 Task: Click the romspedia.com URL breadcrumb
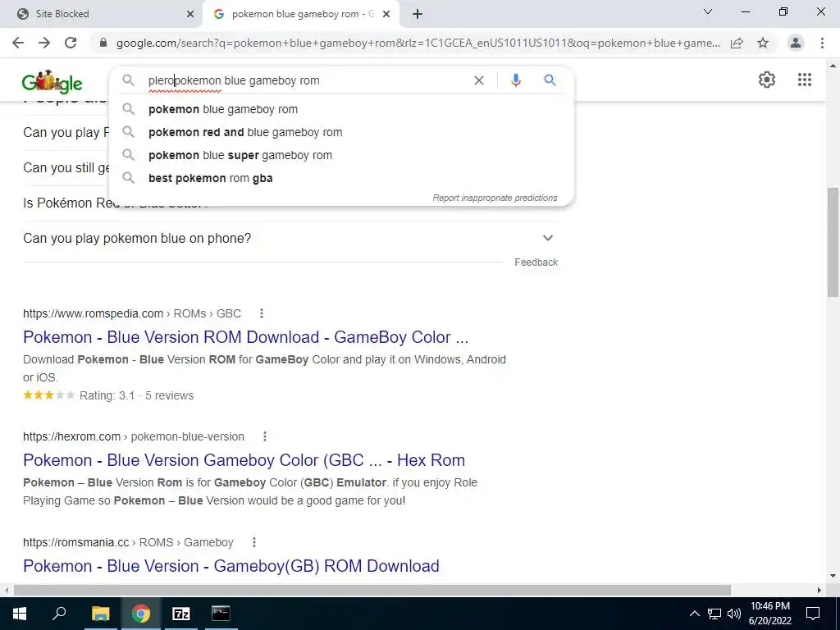click(x=132, y=313)
